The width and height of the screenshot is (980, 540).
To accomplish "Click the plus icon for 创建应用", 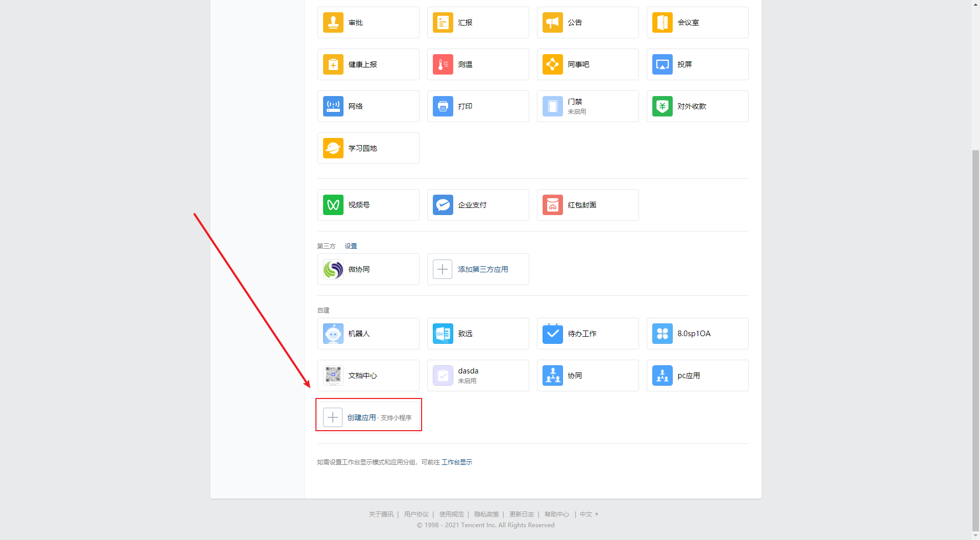I will click(333, 417).
